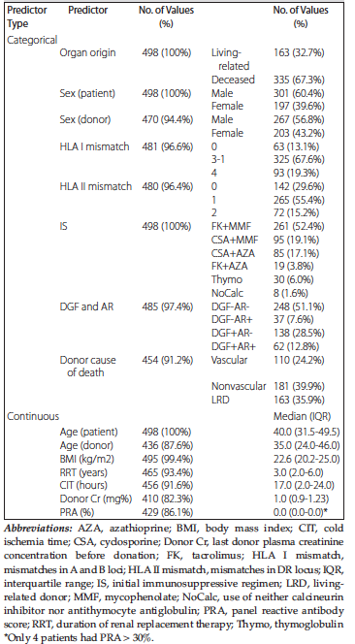Select the 'Deceased' category label
The image size is (355, 644).
click(x=233, y=80)
